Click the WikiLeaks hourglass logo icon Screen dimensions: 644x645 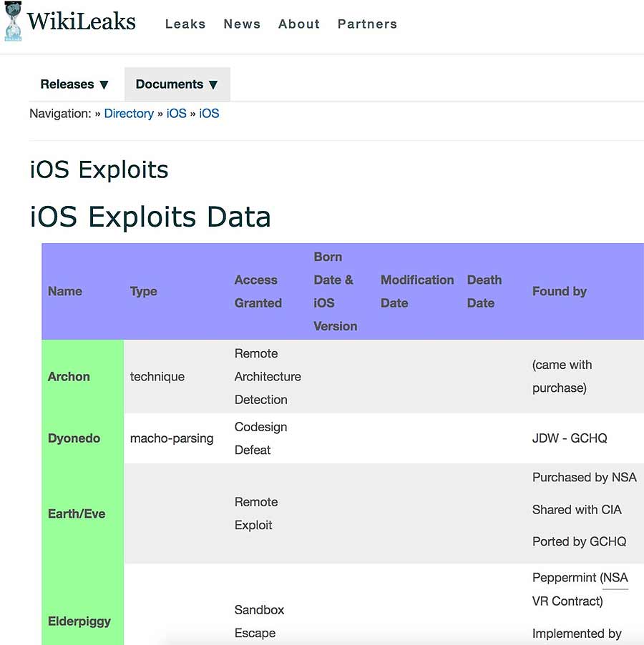13,21
